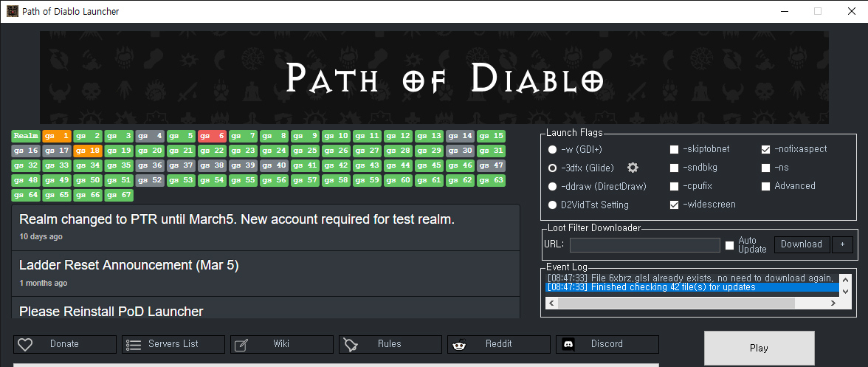Screen dimensions: 868x367
Task: Click event log horizontal scrollbar thumb
Action: (676, 303)
